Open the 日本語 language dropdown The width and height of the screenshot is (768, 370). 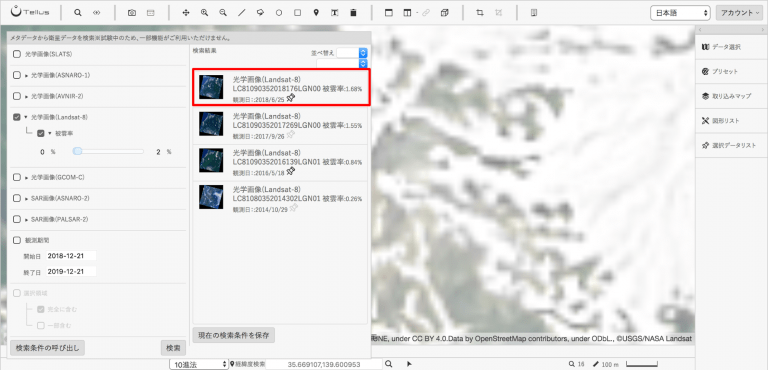(680, 13)
